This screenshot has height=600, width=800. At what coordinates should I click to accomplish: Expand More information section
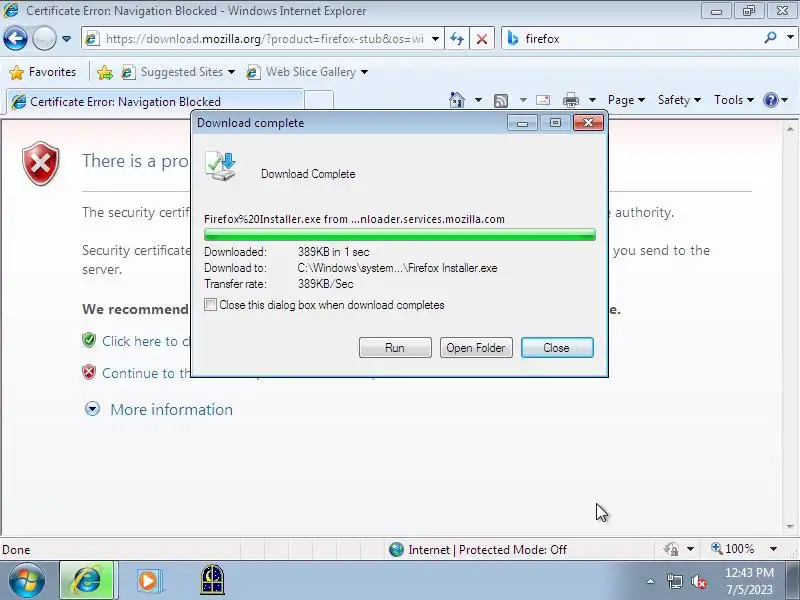click(x=92, y=409)
